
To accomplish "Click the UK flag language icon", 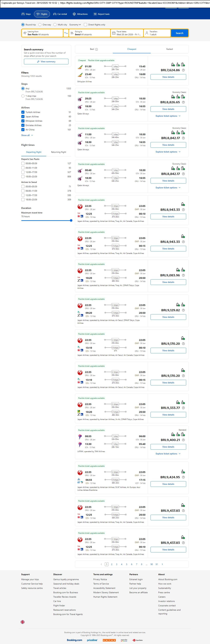I will tap(22, 622).
